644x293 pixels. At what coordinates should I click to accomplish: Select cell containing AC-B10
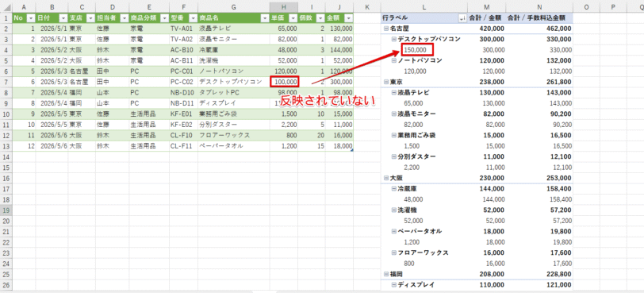[x=183, y=50]
